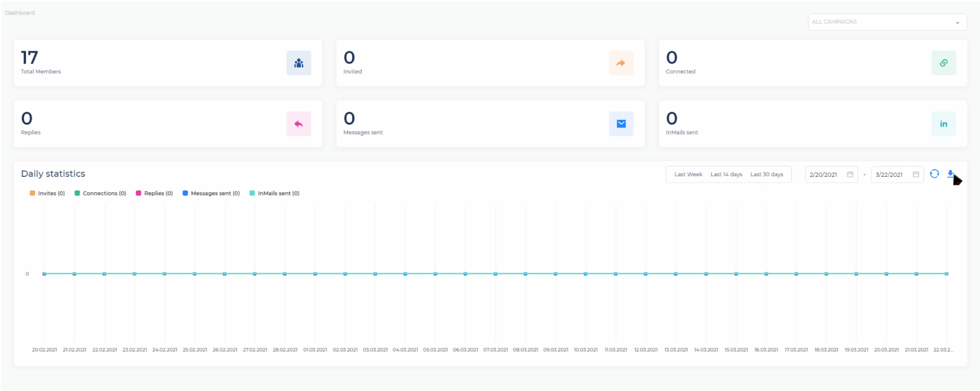This screenshot has height=391, width=980.
Task: Toggle Messages sent series in legend
Action: click(x=211, y=193)
